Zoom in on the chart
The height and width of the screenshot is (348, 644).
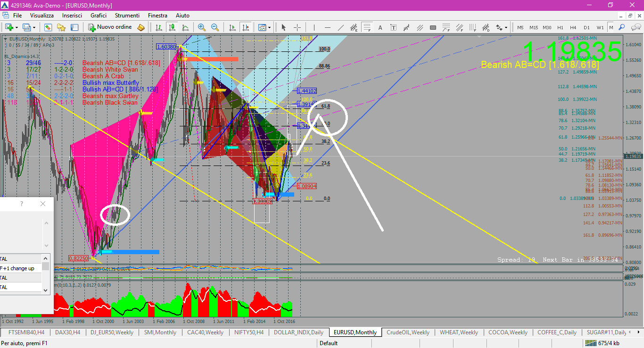202,27
